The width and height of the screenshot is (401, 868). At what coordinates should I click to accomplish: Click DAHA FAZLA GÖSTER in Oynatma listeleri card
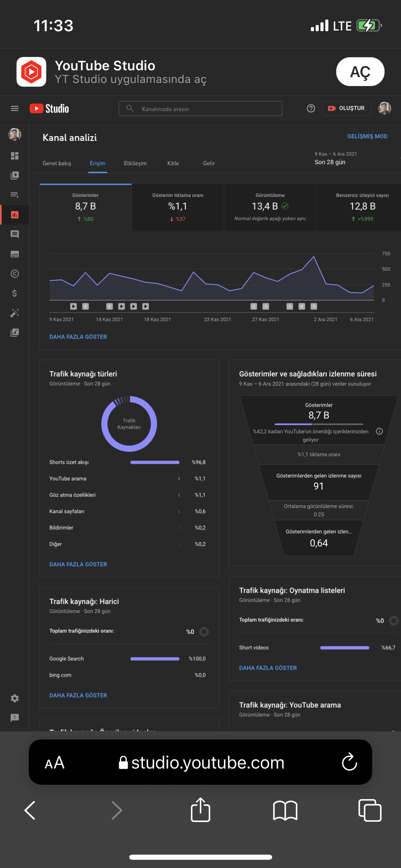268,668
